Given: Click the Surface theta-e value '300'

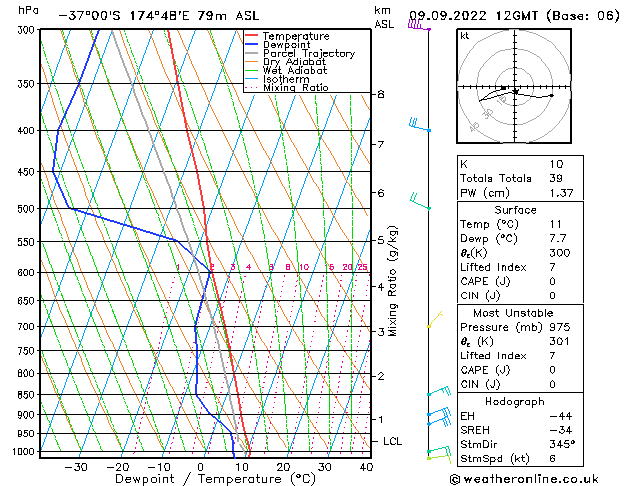Looking at the screenshot, I should 560,253.
